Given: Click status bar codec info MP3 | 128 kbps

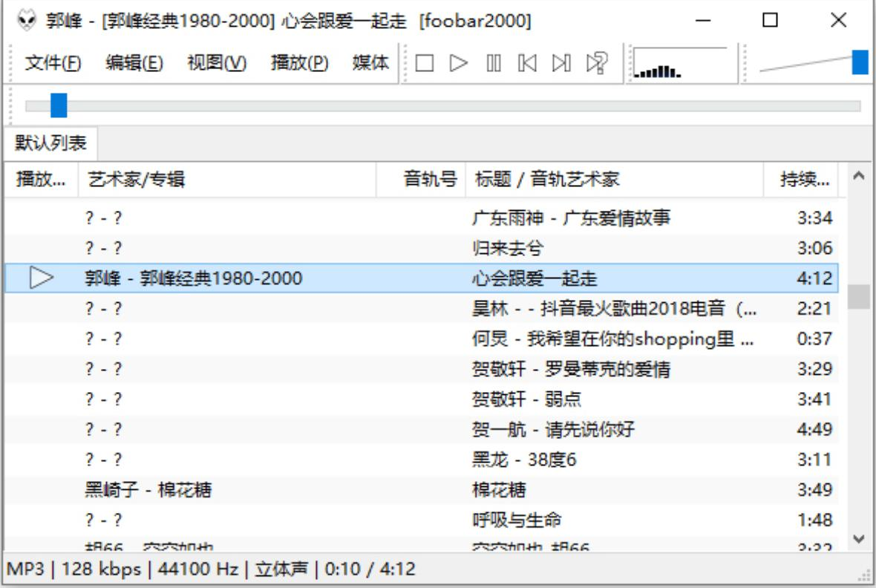Looking at the screenshot, I should point(73,569).
